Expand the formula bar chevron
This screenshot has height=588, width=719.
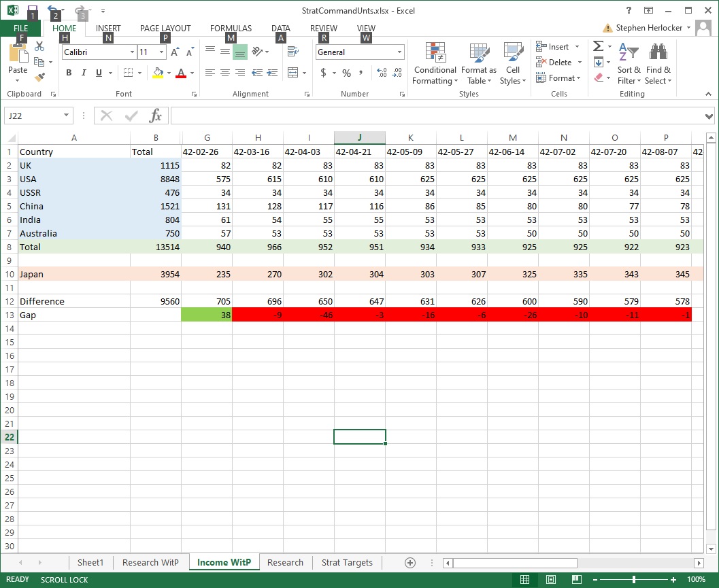coord(709,116)
